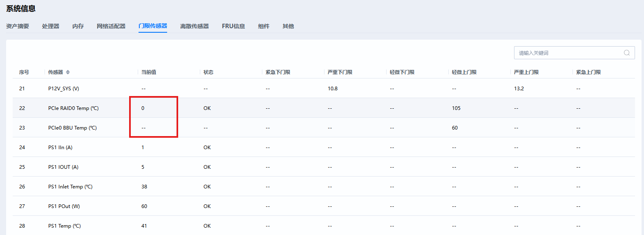
Task: Select the PS1 POut (W) sensor name
Action: (64, 206)
